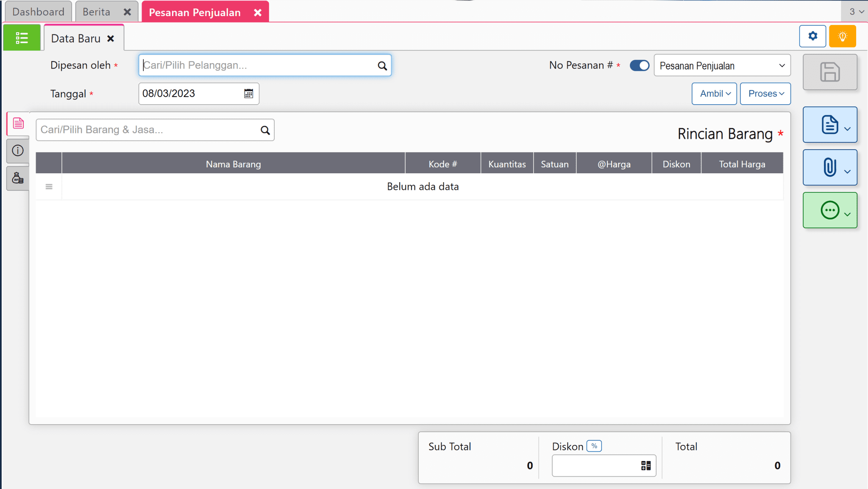Expand the paperclip attachment menu

[x=830, y=167]
